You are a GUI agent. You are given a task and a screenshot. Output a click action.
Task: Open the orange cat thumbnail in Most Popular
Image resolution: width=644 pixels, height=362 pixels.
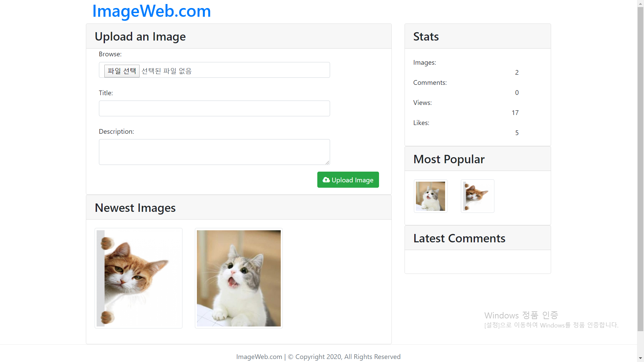(478, 196)
